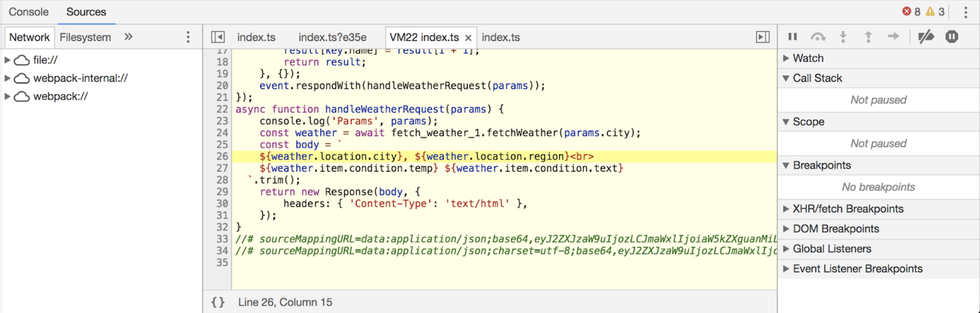Toggle Pause on exceptions
Screen dimensions: 980x313
pyautogui.click(x=952, y=36)
